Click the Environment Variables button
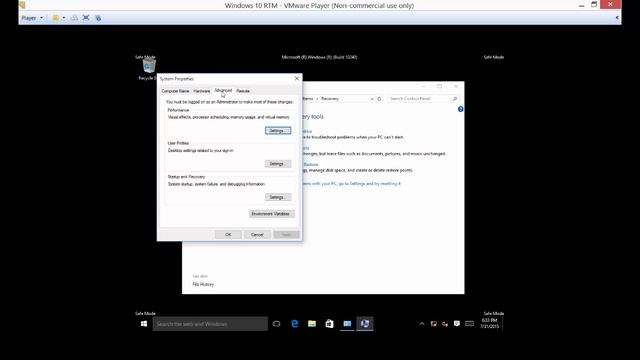 tap(271, 214)
